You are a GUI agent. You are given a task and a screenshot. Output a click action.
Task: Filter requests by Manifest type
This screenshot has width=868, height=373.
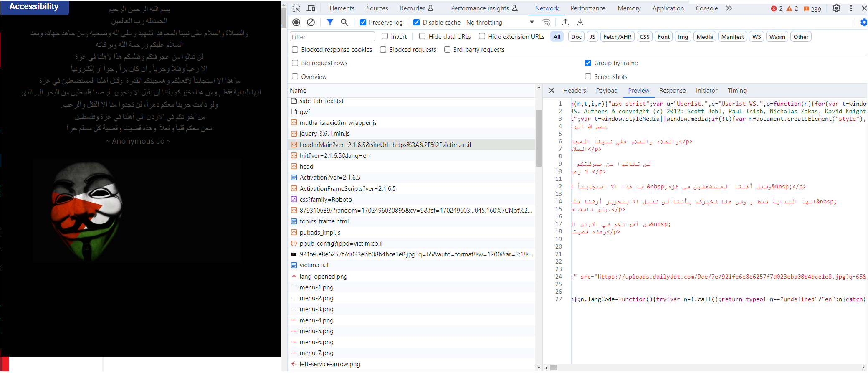tap(733, 37)
